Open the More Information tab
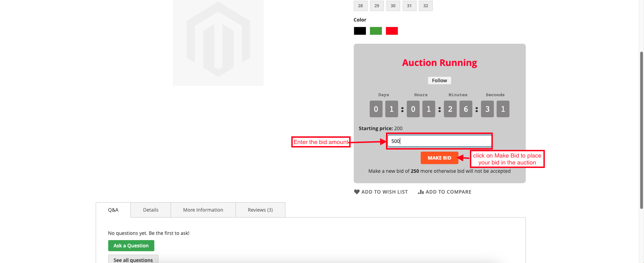 coord(203,210)
